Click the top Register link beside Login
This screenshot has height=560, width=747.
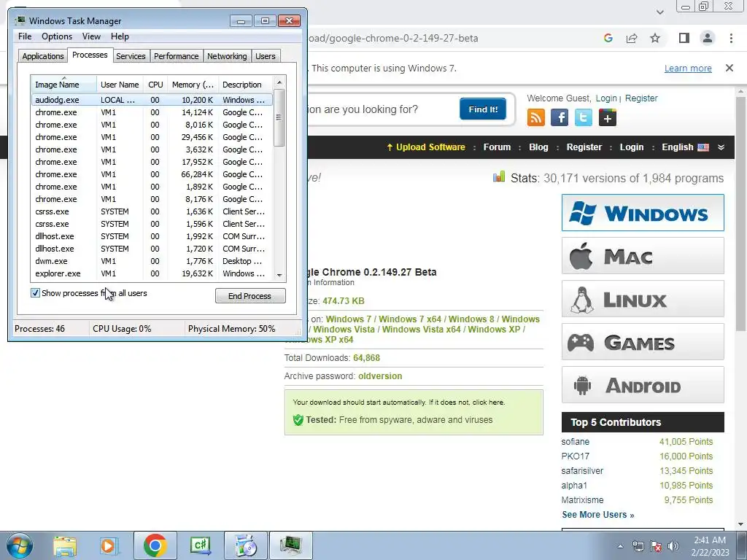(x=641, y=98)
